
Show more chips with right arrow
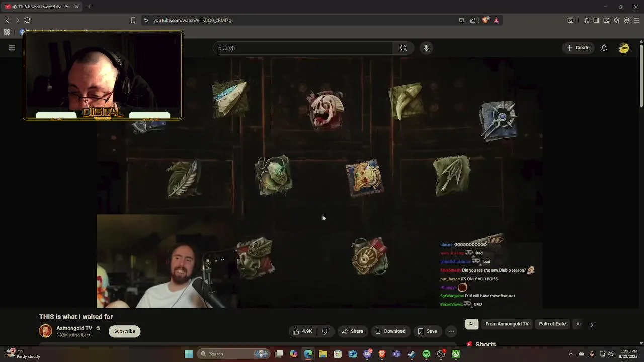click(x=592, y=324)
